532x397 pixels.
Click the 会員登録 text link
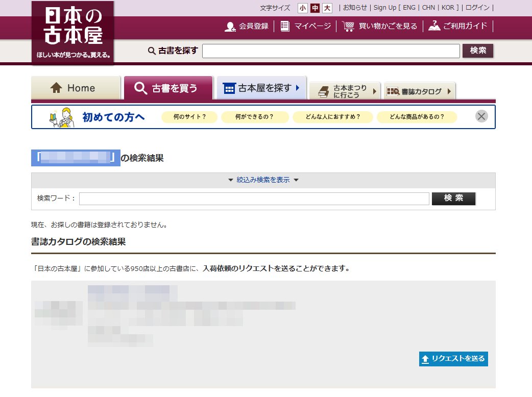(x=253, y=26)
